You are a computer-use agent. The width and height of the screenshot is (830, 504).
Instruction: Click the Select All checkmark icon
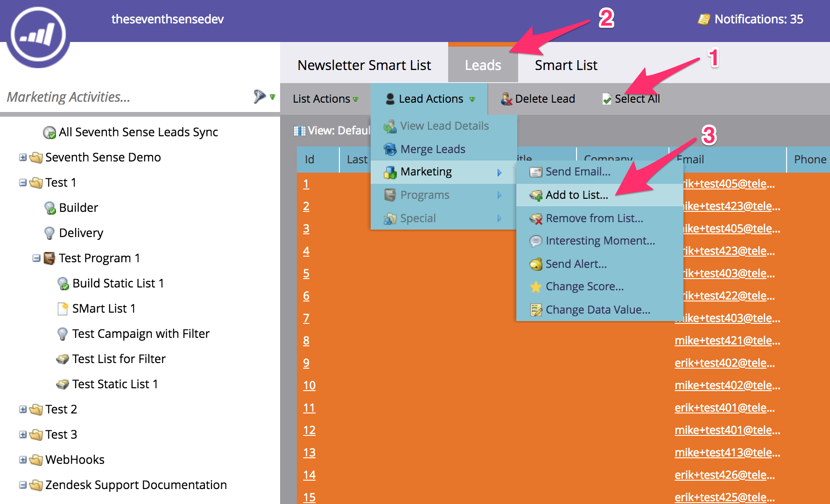click(607, 99)
